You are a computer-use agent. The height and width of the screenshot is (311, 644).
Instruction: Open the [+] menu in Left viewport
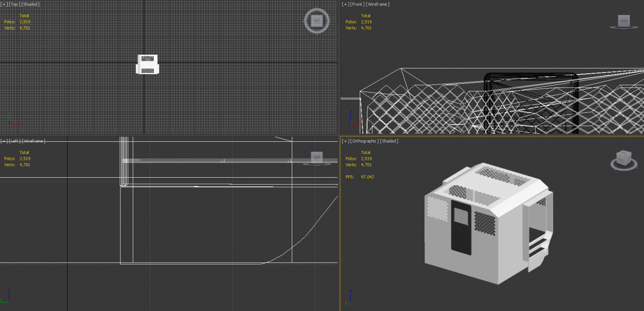(x=4, y=141)
